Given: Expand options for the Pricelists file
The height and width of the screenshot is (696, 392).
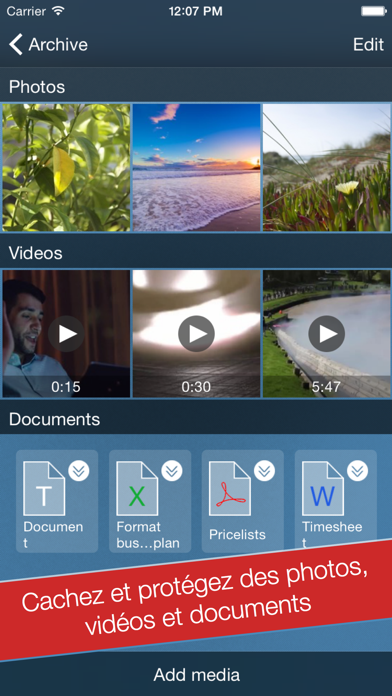Looking at the screenshot, I should [265, 471].
